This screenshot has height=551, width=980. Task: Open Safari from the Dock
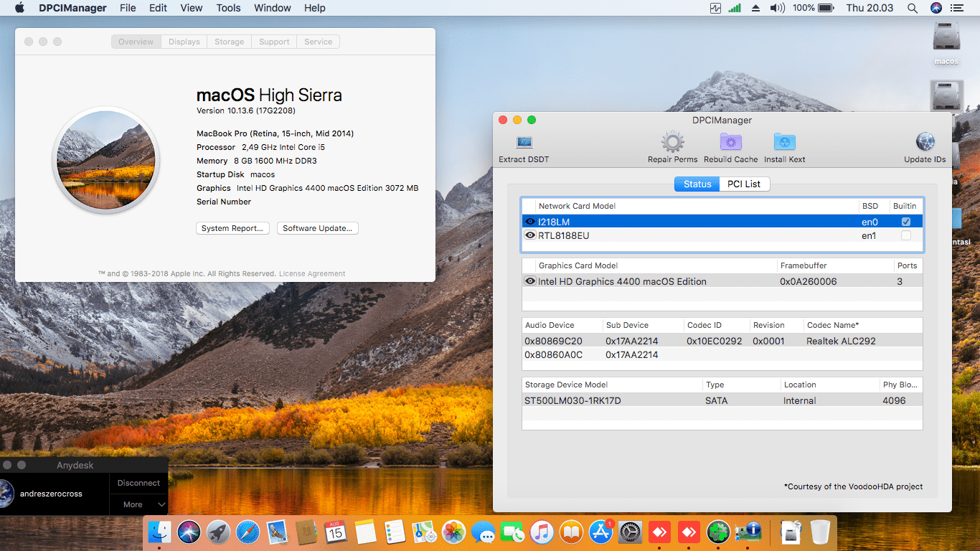point(248,532)
